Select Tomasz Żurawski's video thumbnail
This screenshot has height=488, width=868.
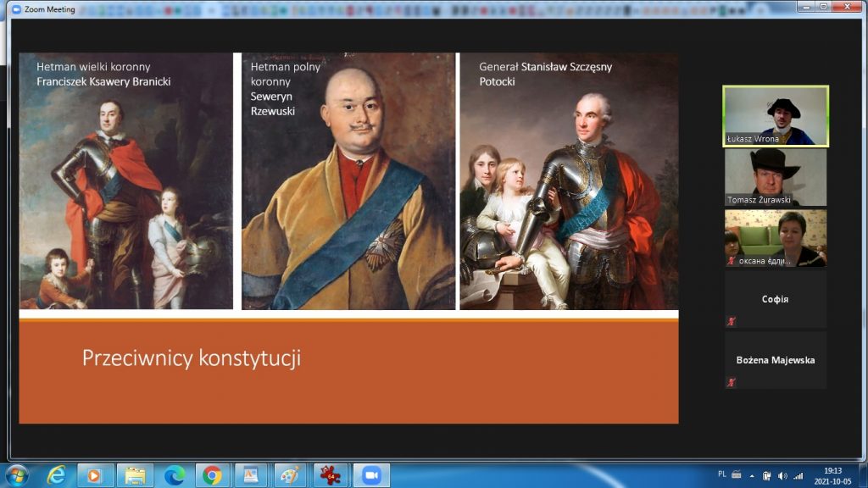pos(775,177)
